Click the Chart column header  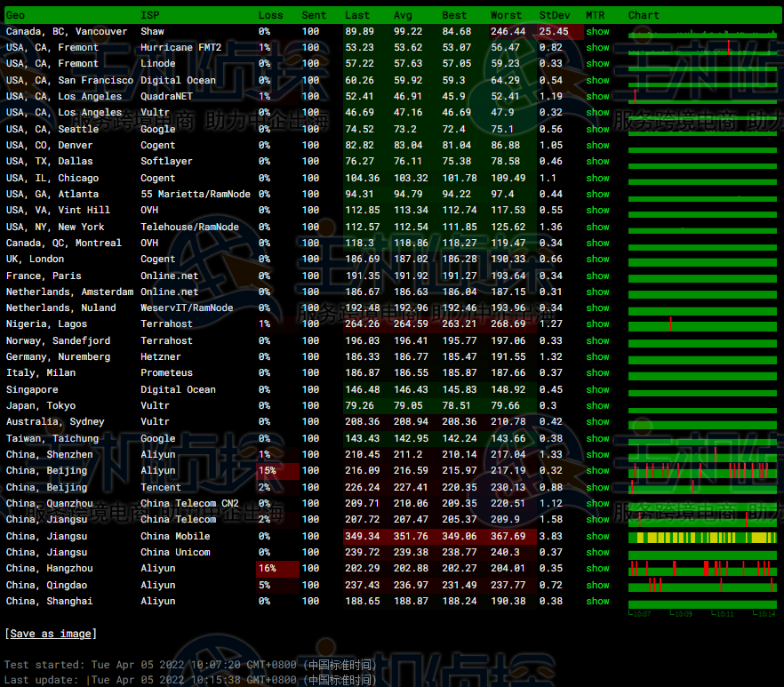[644, 15]
